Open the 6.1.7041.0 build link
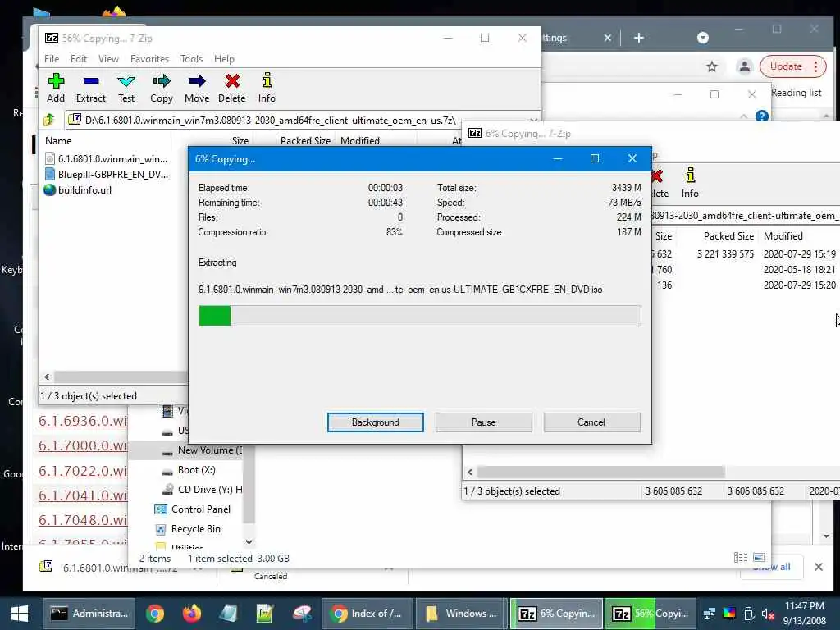 [x=83, y=495]
